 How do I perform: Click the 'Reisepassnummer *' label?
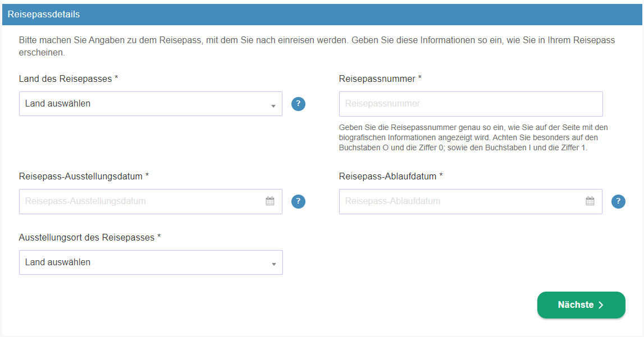click(380, 79)
